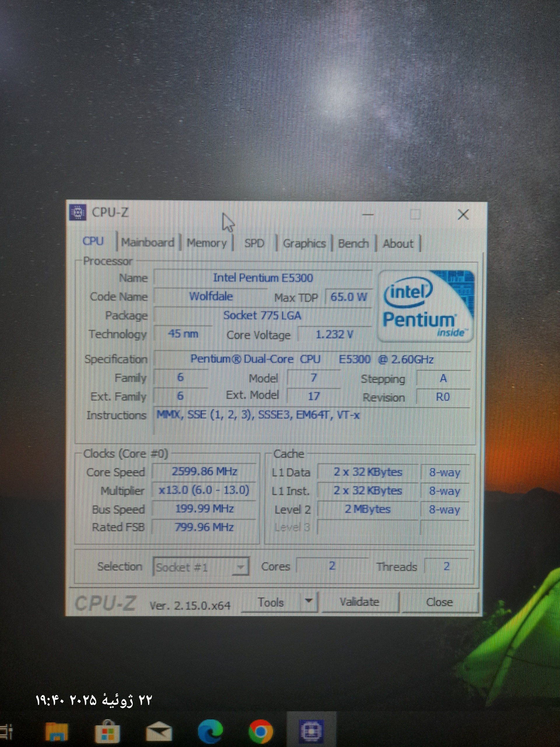560x747 pixels.
Task: Open the Mail app on the taskbar
Action: (159, 732)
